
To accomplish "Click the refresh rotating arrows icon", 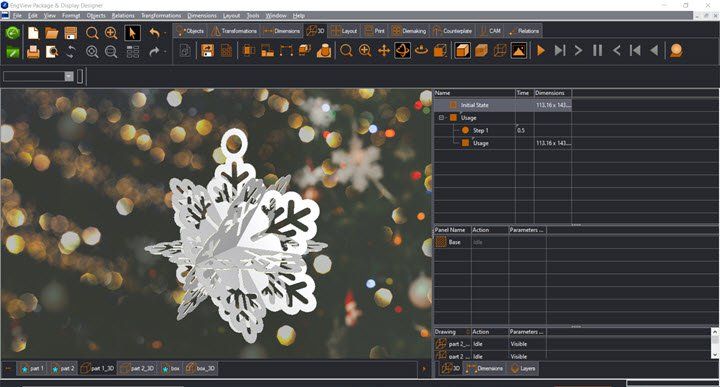I will coord(70,51).
